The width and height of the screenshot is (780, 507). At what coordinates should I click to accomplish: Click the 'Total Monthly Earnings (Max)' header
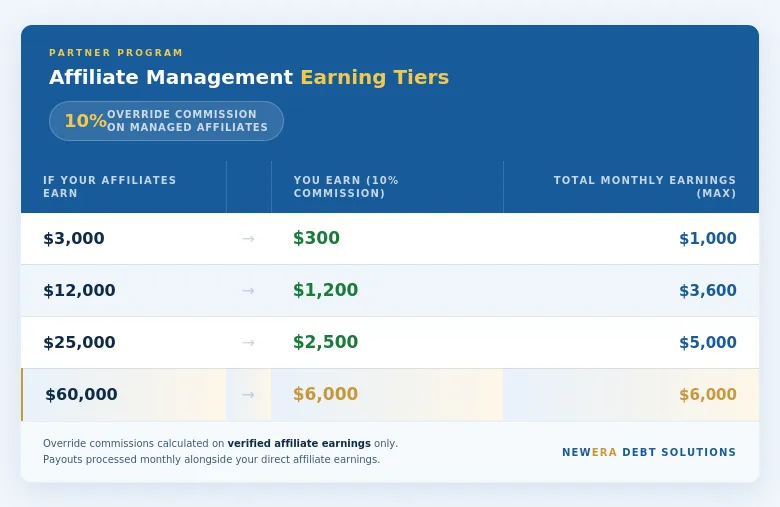click(x=645, y=187)
